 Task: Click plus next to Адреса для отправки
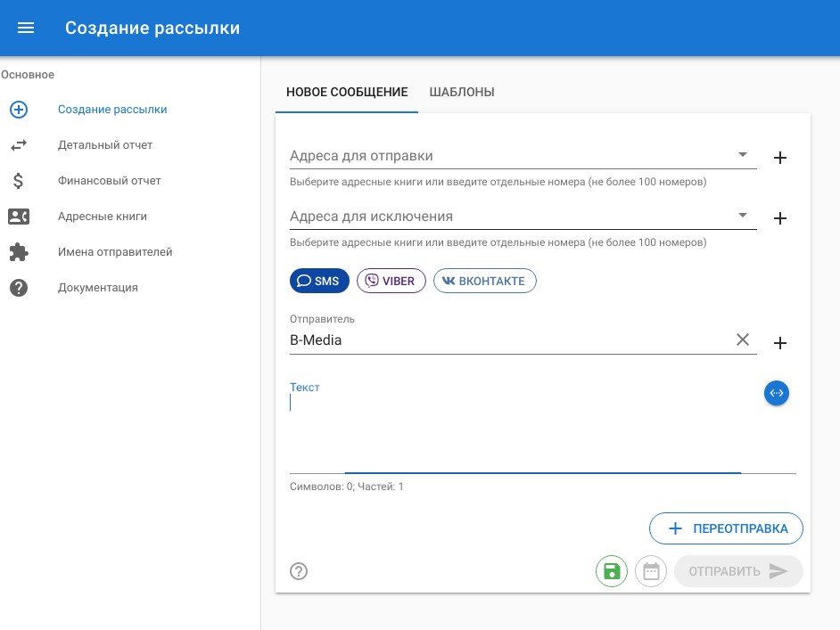(x=780, y=158)
